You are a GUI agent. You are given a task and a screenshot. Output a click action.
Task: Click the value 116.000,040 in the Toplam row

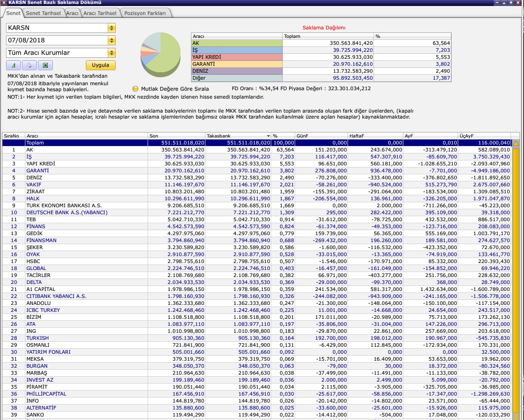coord(494,143)
